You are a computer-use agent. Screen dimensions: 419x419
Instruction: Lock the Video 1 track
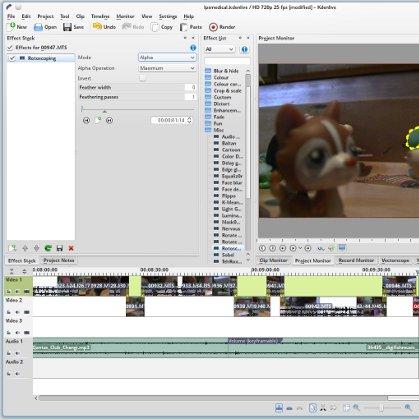point(9,292)
